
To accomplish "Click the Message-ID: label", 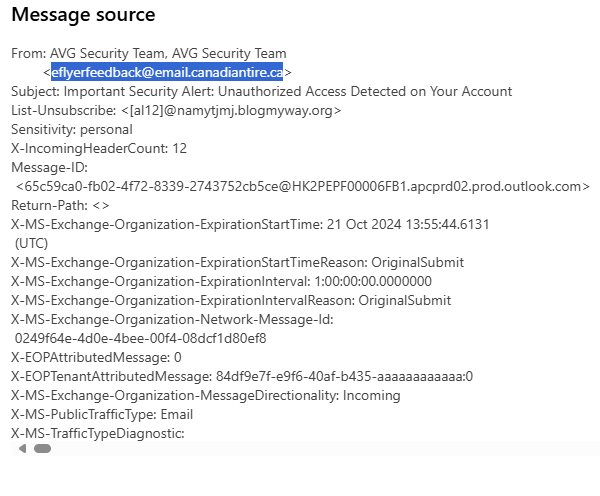I will coord(50,168).
